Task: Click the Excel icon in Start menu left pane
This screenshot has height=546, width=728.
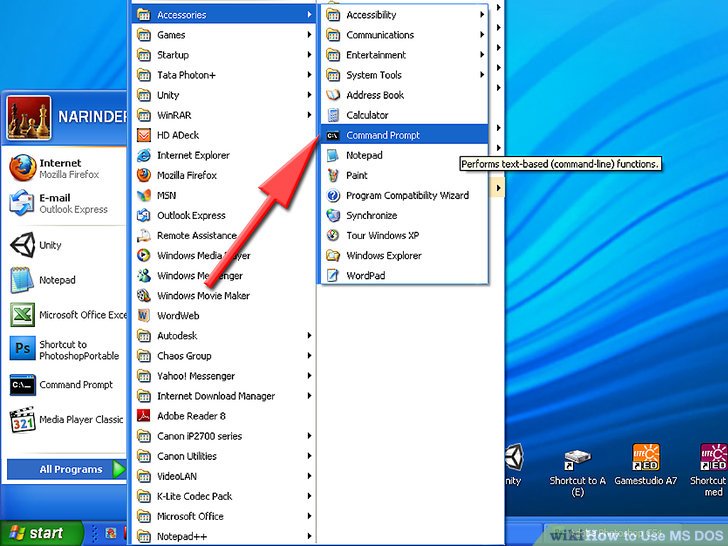Action: (x=23, y=315)
